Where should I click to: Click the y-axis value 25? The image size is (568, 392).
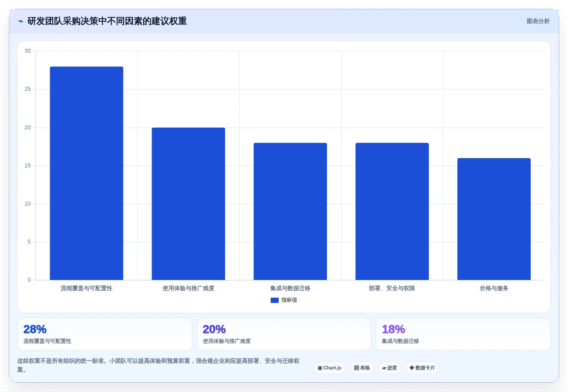click(27, 89)
